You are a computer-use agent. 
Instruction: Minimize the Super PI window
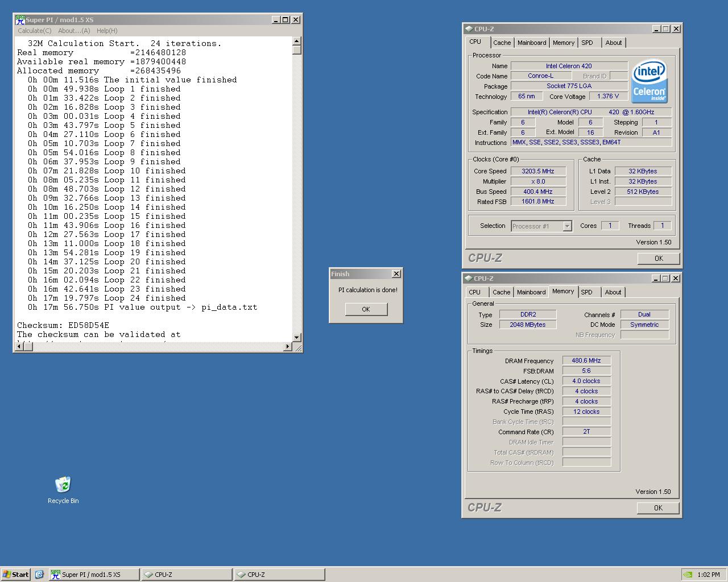(276, 19)
